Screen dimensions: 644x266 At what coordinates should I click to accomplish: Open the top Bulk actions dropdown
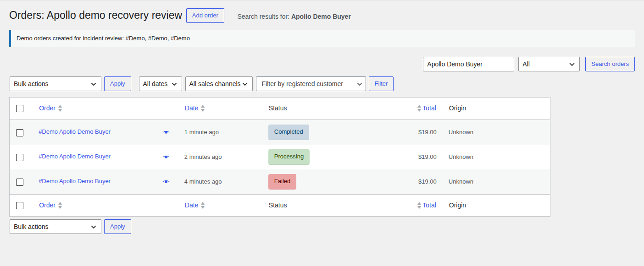(x=56, y=84)
